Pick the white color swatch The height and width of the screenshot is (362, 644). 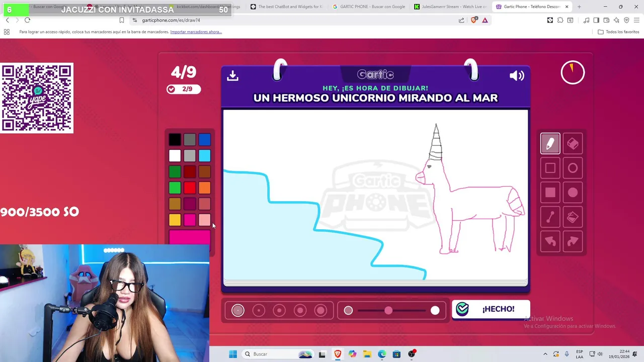pos(175,156)
